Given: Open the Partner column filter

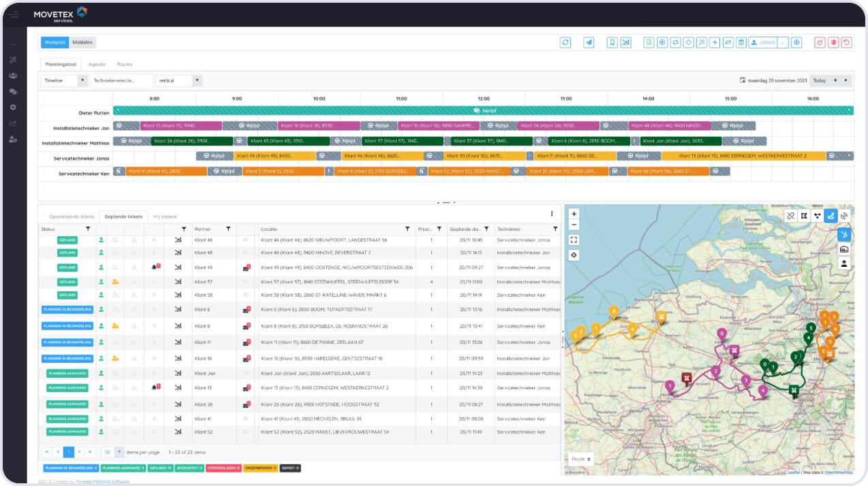Looking at the screenshot, I should (228, 229).
